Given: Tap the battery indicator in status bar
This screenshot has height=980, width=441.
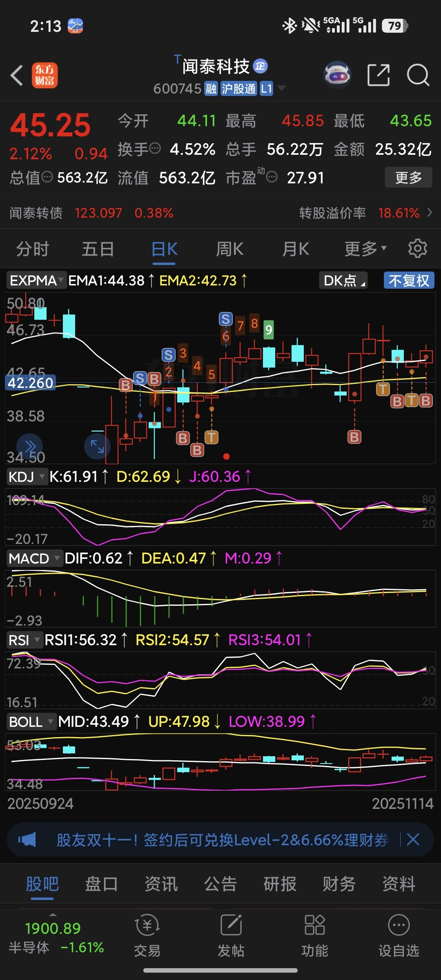Looking at the screenshot, I should click(395, 26).
